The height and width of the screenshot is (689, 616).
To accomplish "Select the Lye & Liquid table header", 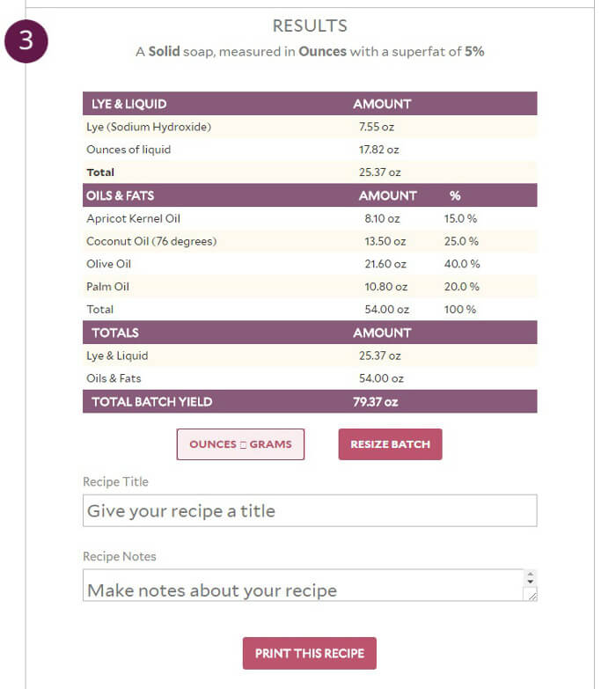I will (x=128, y=104).
